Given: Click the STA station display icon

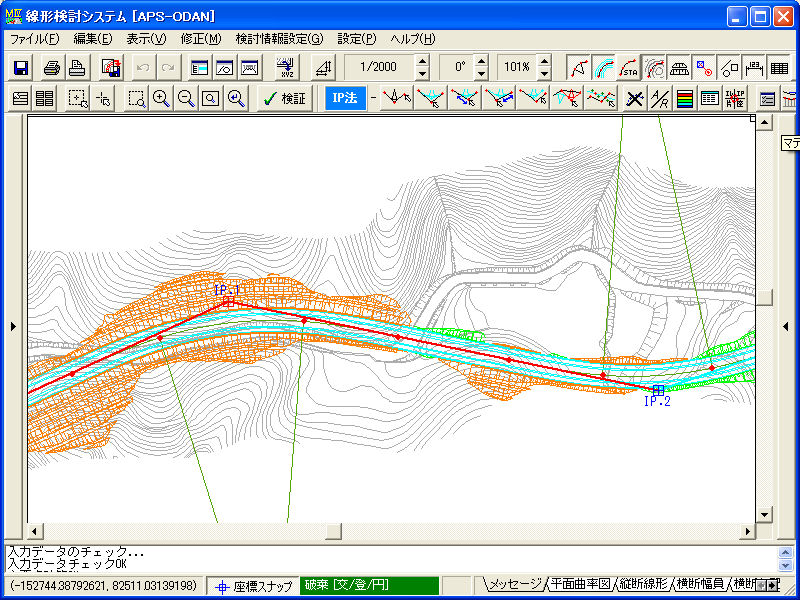Looking at the screenshot, I should click(x=629, y=68).
